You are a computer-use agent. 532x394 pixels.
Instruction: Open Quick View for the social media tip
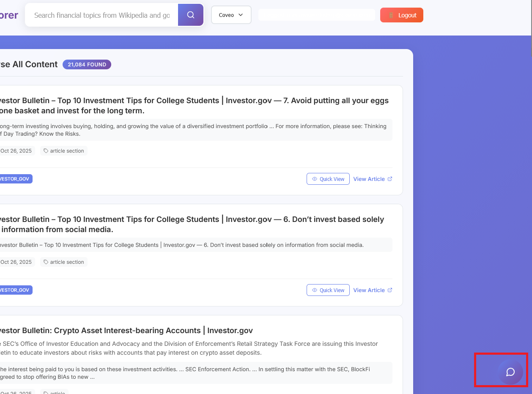(328, 290)
